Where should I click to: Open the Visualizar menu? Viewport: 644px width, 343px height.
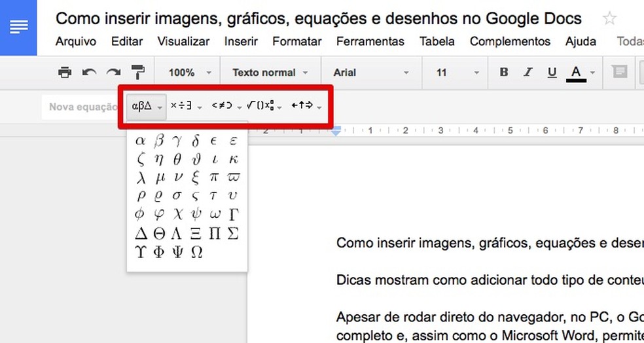(183, 41)
